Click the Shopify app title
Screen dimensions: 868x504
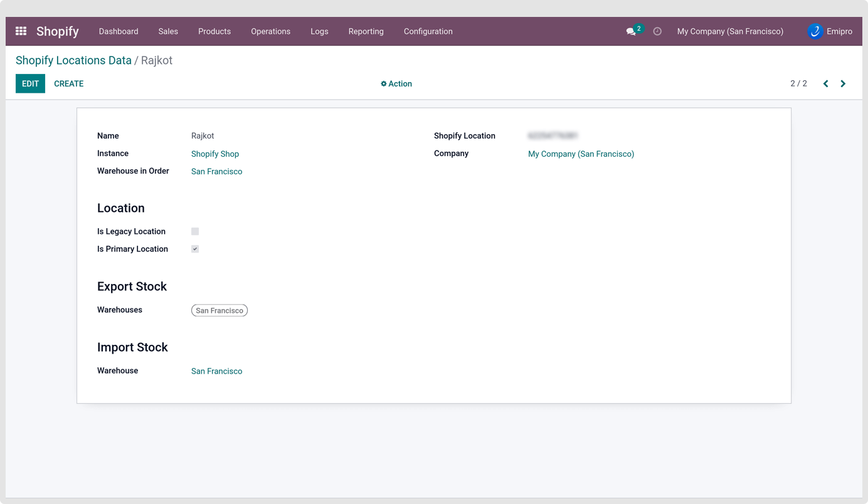click(x=58, y=31)
